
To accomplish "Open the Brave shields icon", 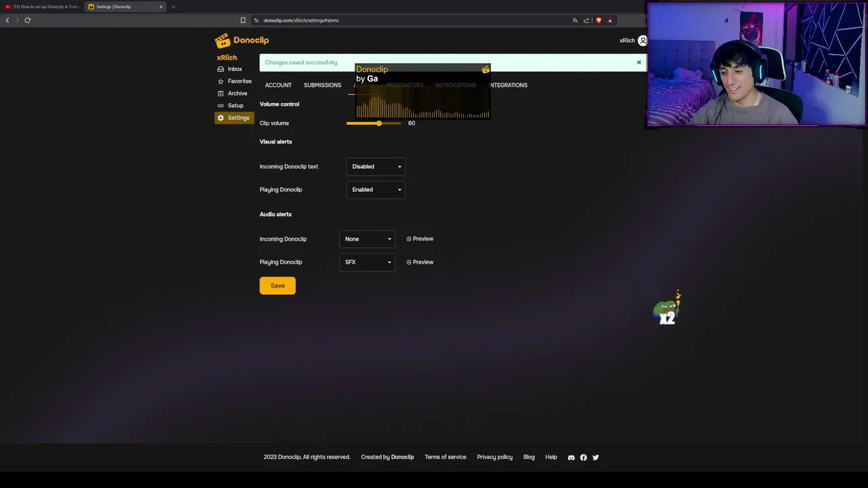I will coord(598,20).
